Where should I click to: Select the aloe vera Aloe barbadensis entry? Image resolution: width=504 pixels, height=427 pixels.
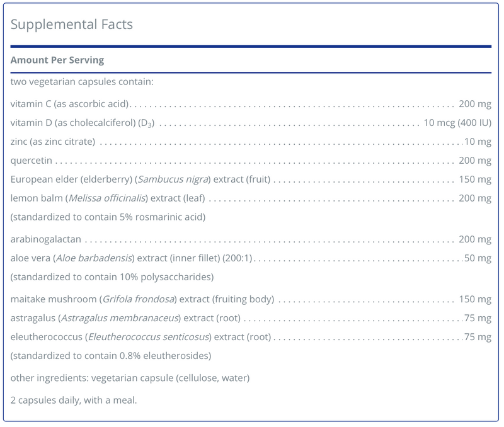[132, 259]
